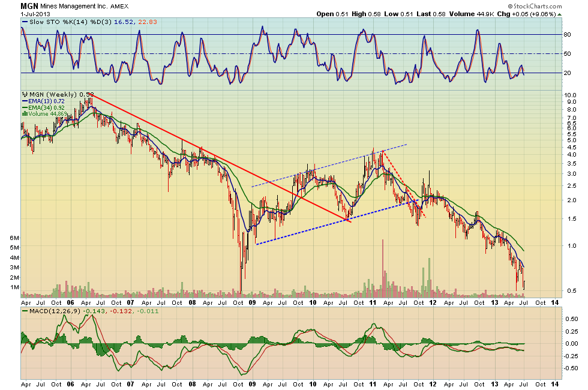Click the 0.25 label on MACD axis
The width and height of the screenshot is (588, 390).
(571, 331)
